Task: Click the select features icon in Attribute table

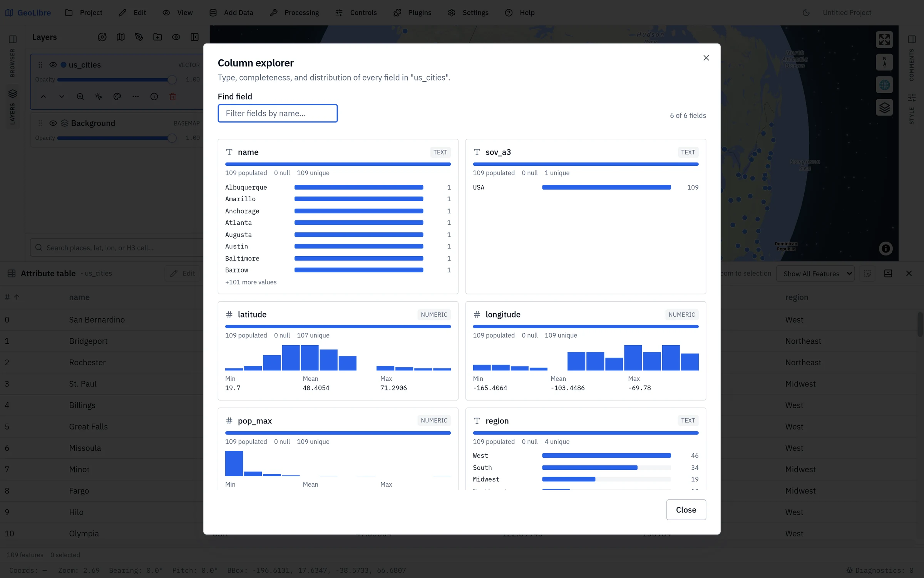Action: pyautogui.click(x=867, y=273)
